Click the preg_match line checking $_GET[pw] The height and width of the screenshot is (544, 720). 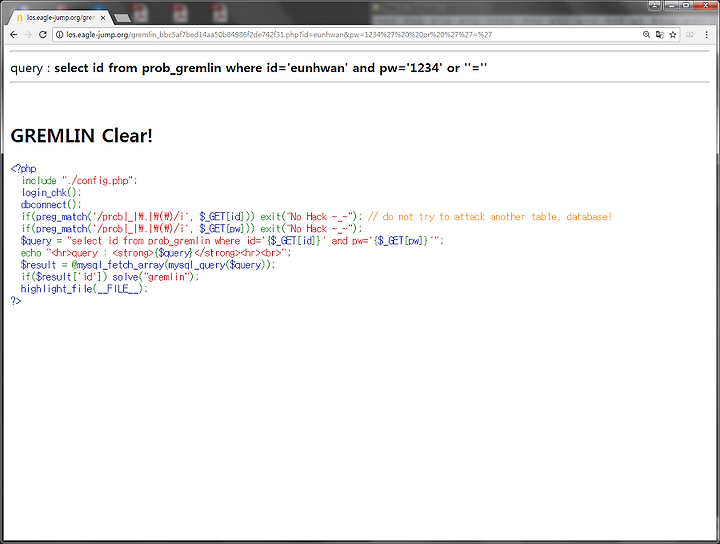tap(192, 229)
